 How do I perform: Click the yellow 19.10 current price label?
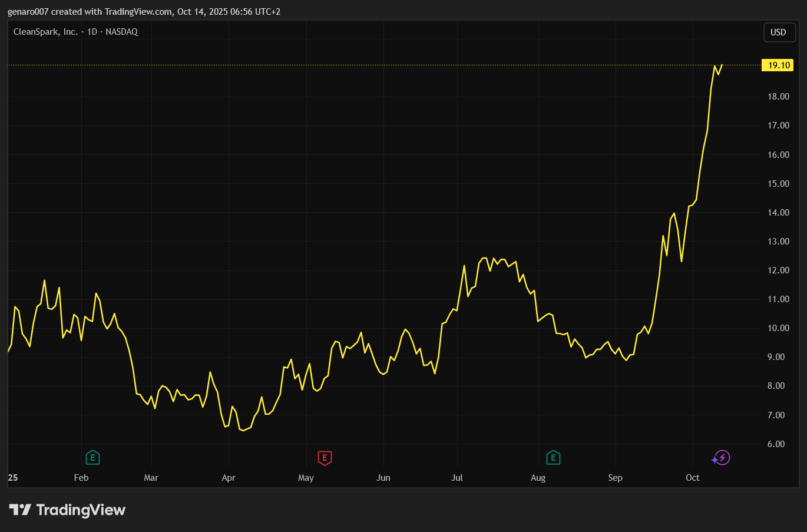[x=778, y=65]
